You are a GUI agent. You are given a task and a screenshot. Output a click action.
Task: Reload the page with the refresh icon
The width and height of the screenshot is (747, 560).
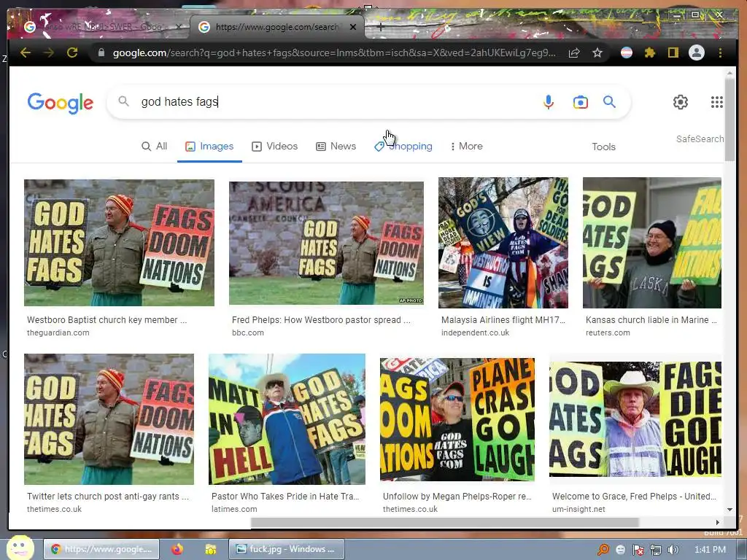click(x=72, y=52)
